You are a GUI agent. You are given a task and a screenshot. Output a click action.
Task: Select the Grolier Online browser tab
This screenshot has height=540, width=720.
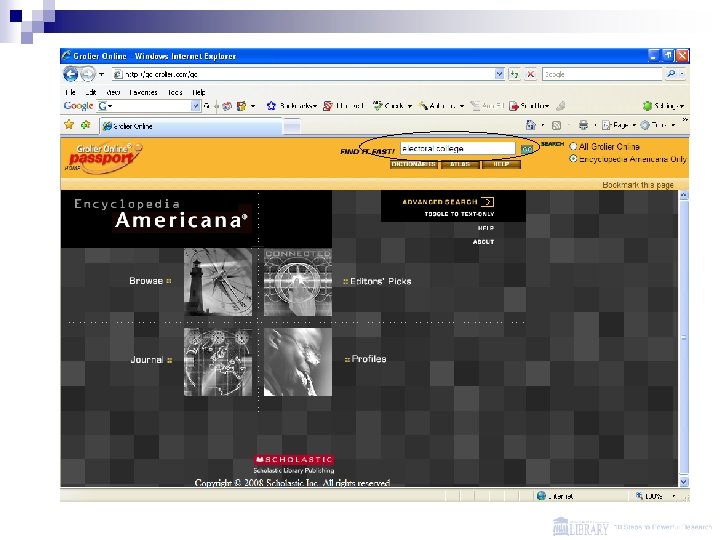[191, 126]
